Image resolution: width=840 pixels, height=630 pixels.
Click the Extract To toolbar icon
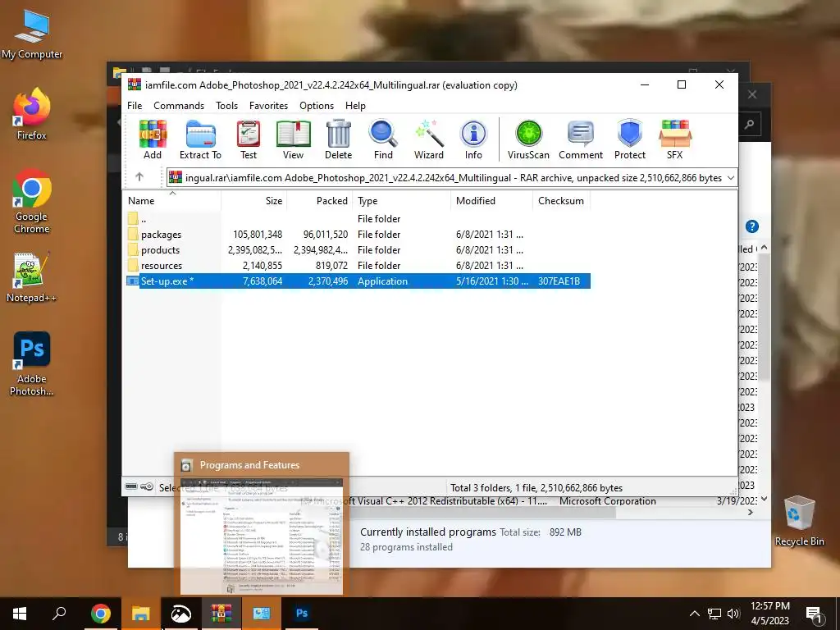click(200, 139)
